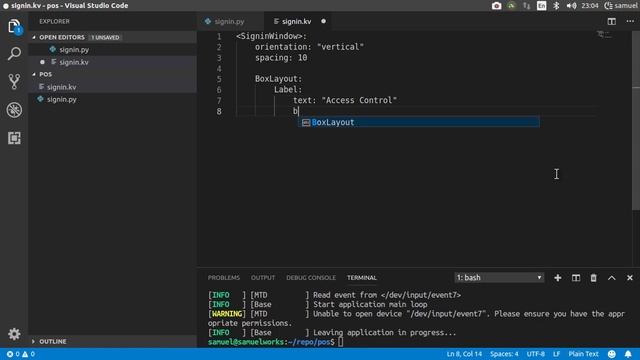Click line number 5 in the gutter
The width and height of the screenshot is (640, 360).
pyautogui.click(x=219, y=79)
